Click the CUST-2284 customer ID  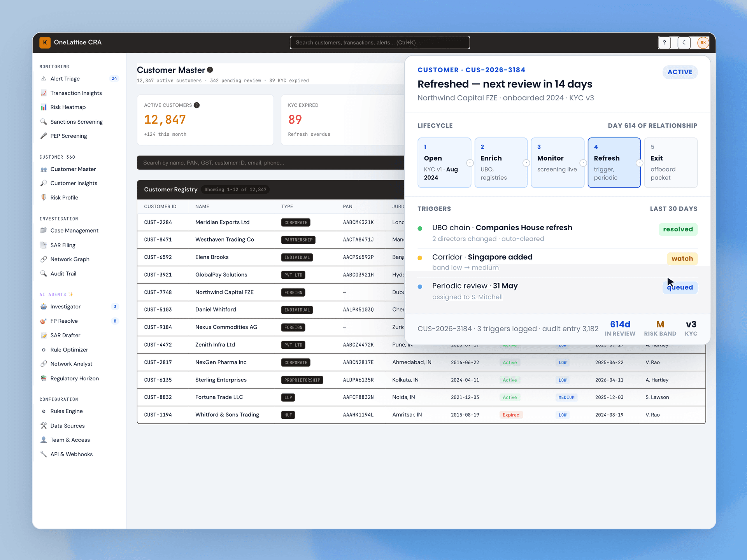coord(158,222)
